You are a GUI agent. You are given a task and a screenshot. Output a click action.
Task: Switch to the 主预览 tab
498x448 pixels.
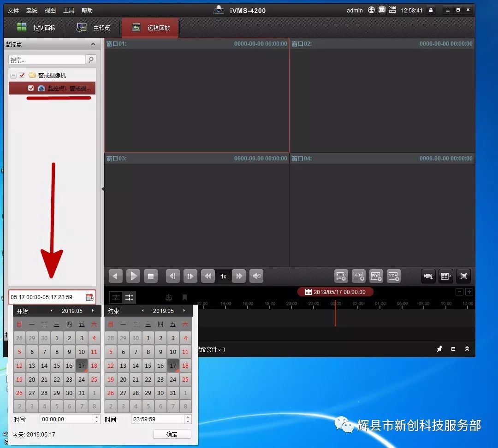pyautogui.click(x=93, y=28)
